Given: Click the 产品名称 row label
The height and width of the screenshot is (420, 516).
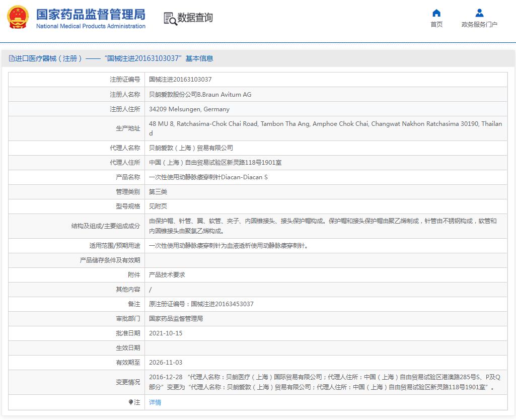Looking at the screenshot, I should [x=128, y=177].
